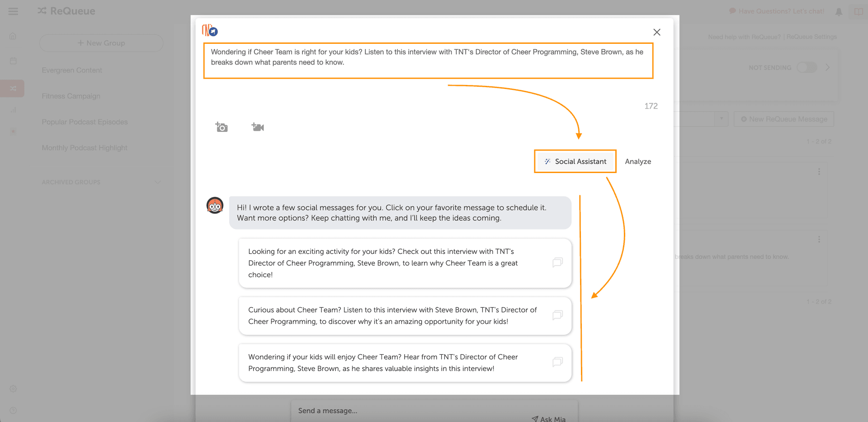This screenshot has width=868, height=422.
Task: Open the sidebar hamburger menu
Action: [13, 11]
